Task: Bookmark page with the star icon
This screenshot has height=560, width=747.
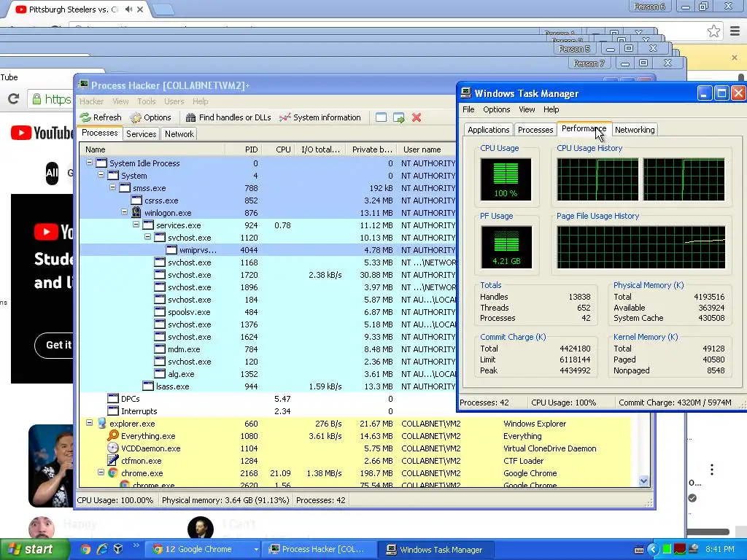Action: pyautogui.click(x=713, y=31)
